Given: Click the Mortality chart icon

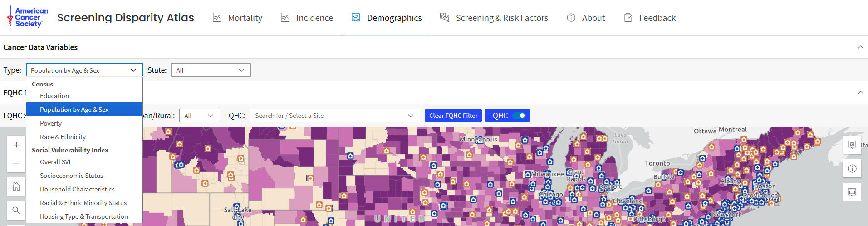Looking at the screenshot, I should [217, 18].
